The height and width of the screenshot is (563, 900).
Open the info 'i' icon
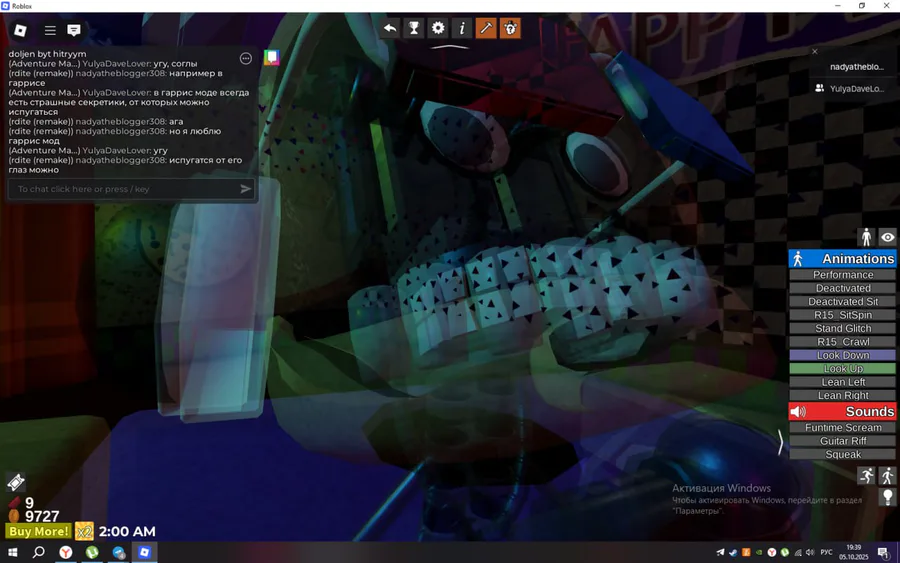coord(462,28)
